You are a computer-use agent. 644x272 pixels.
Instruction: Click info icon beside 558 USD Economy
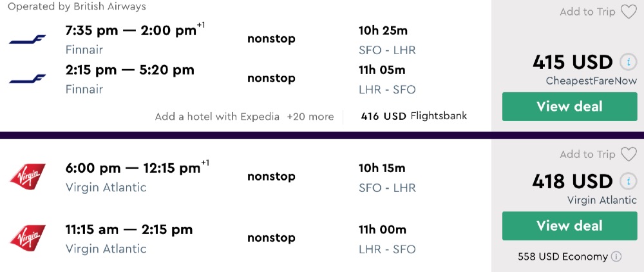(616, 257)
